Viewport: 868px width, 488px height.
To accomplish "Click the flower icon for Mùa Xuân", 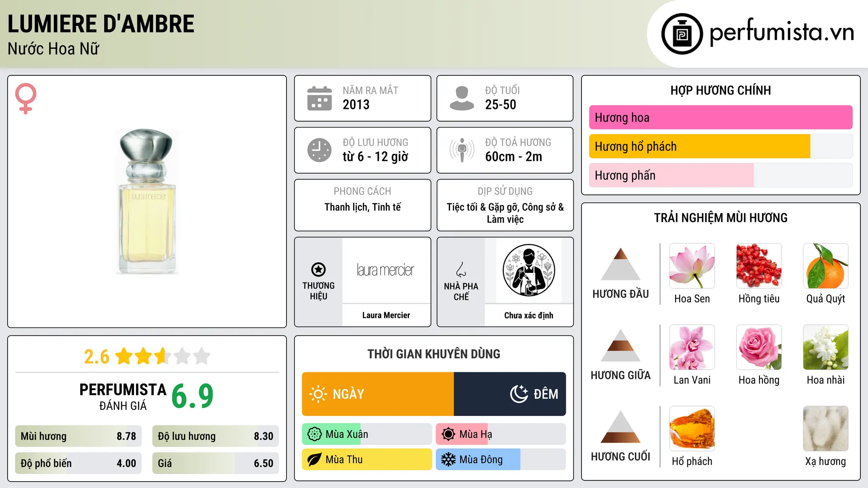I will coord(314,434).
